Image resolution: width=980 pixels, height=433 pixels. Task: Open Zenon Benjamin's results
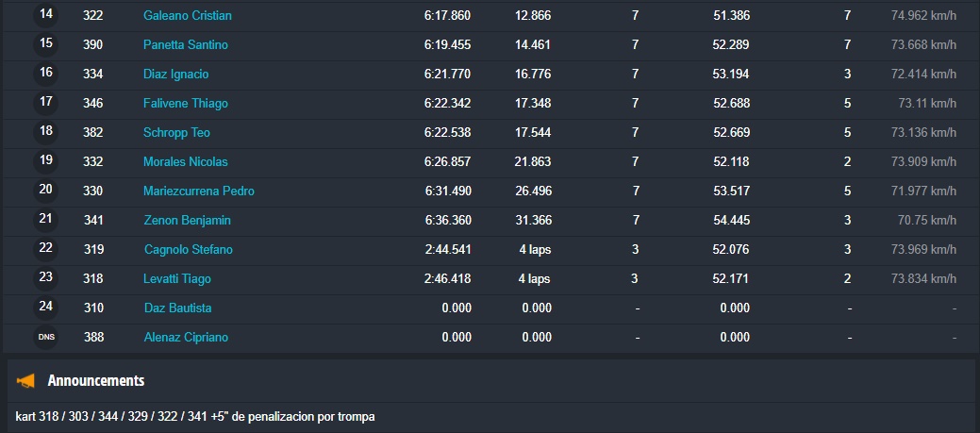[x=187, y=221]
